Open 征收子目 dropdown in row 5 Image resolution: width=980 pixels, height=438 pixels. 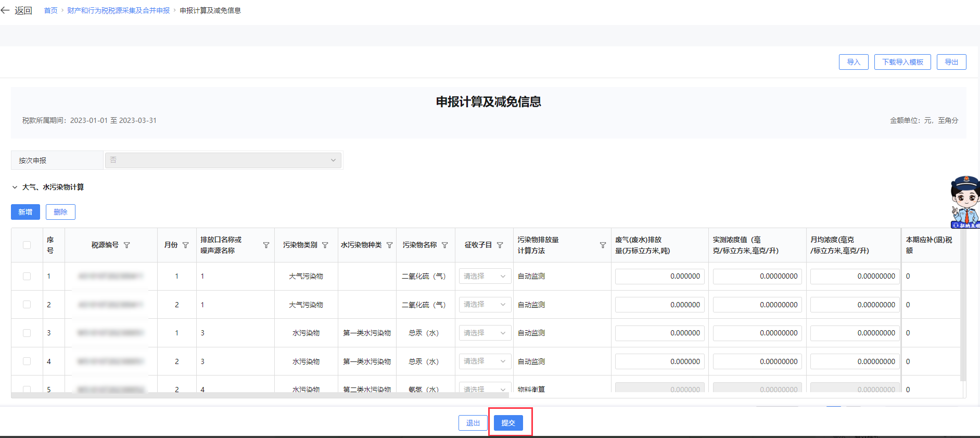(484, 388)
